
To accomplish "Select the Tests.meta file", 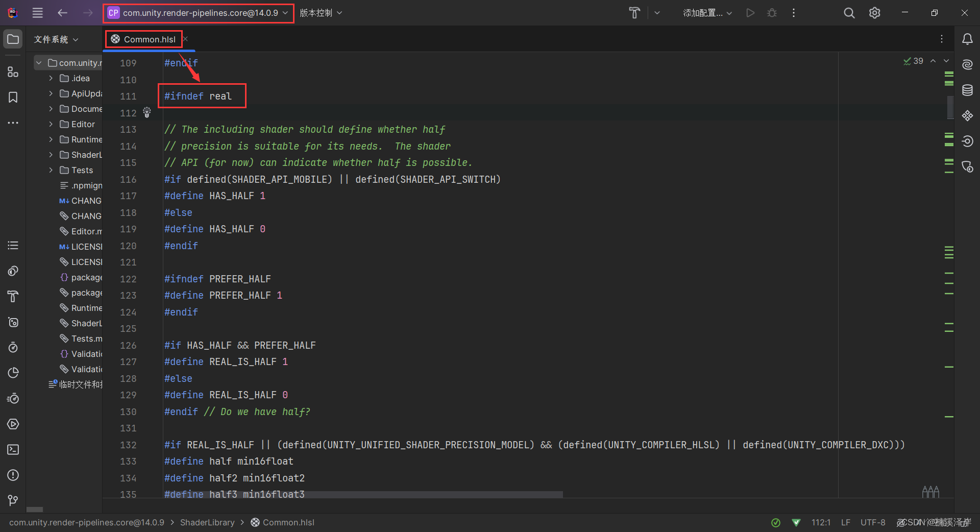I will coord(81,338).
